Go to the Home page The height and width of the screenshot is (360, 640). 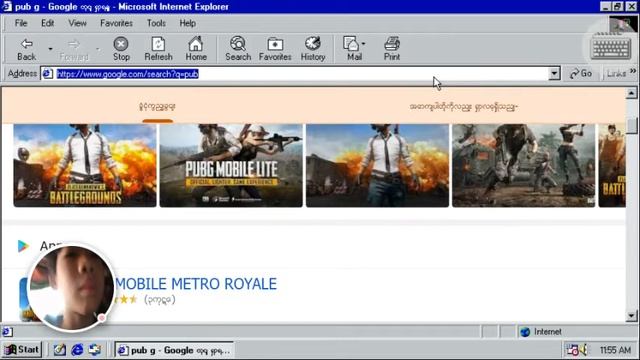(x=196, y=49)
